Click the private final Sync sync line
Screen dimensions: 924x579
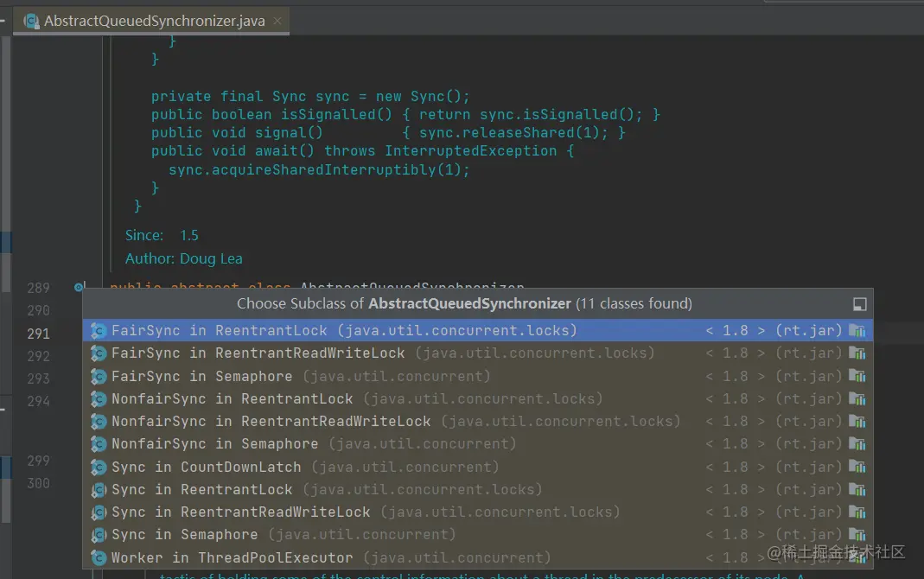pos(310,96)
